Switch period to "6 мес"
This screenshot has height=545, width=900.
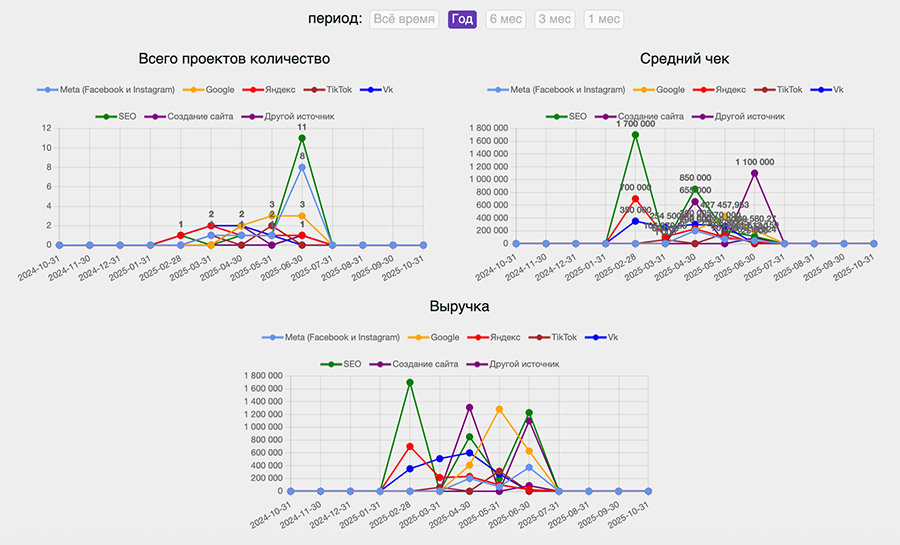(504, 19)
